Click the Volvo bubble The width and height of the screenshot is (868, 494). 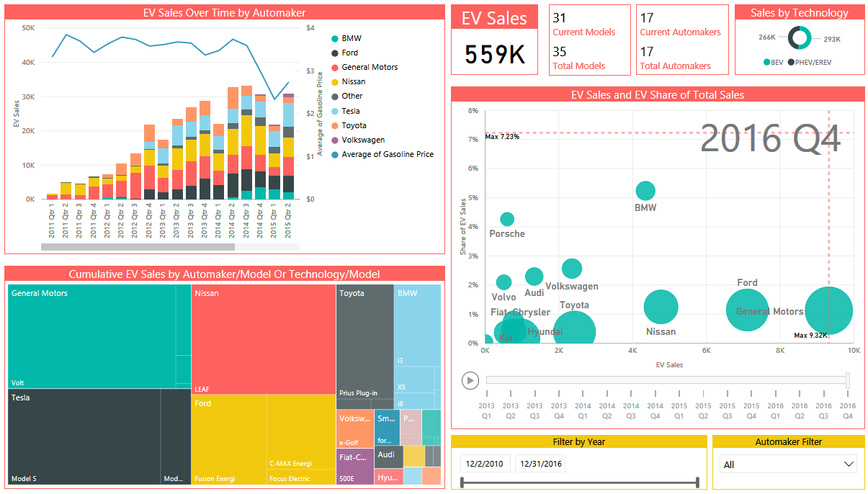[x=504, y=282]
